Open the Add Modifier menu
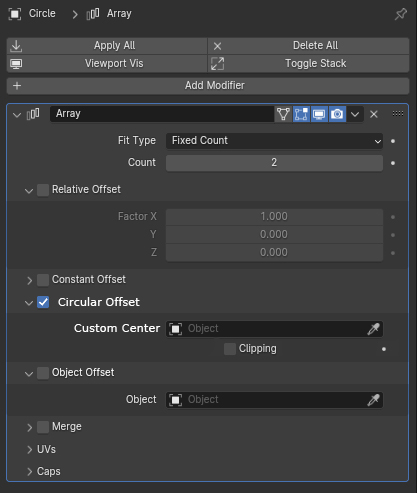The height and width of the screenshot is (493, 417). [x=208, y=86]
